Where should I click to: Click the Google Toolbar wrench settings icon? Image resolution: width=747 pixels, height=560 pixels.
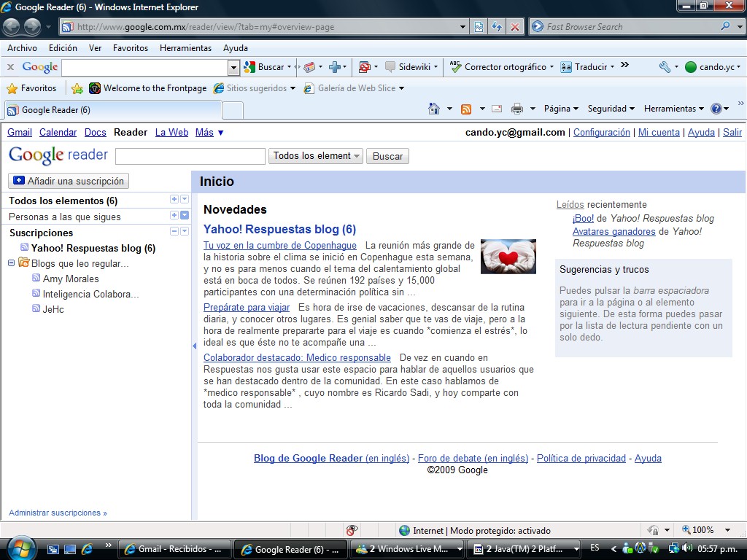664,67
